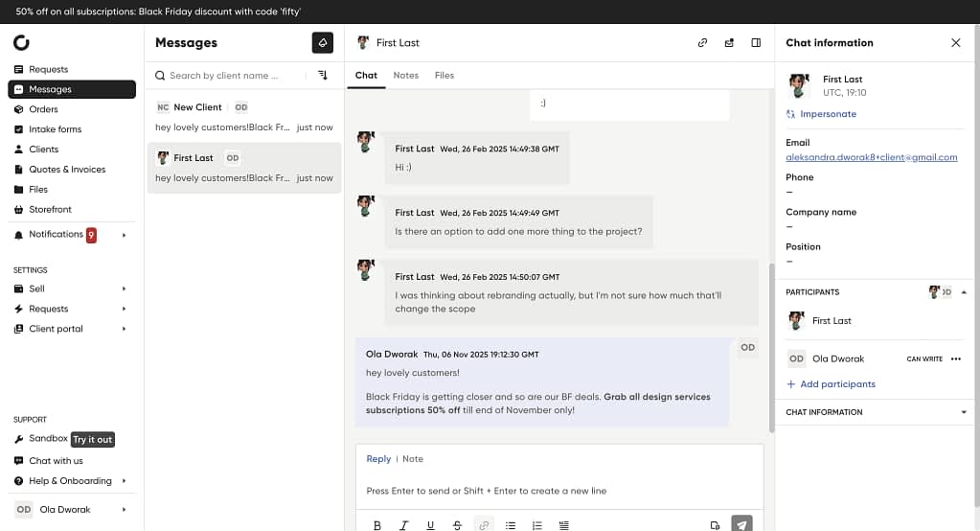
Task: Expand the Notifications submenu arrow
Action: 124,235
